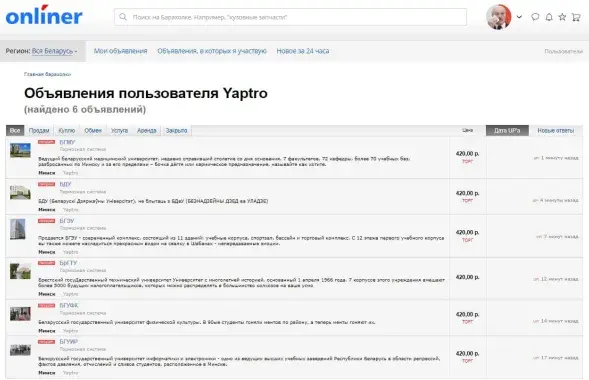Focus the Baraholka search field

[x=290, y=17]
